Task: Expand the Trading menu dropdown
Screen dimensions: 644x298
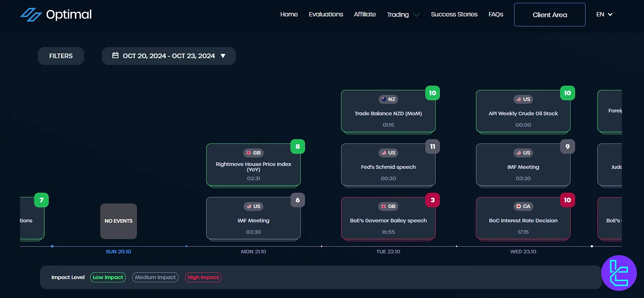Action: click(403, 15)
